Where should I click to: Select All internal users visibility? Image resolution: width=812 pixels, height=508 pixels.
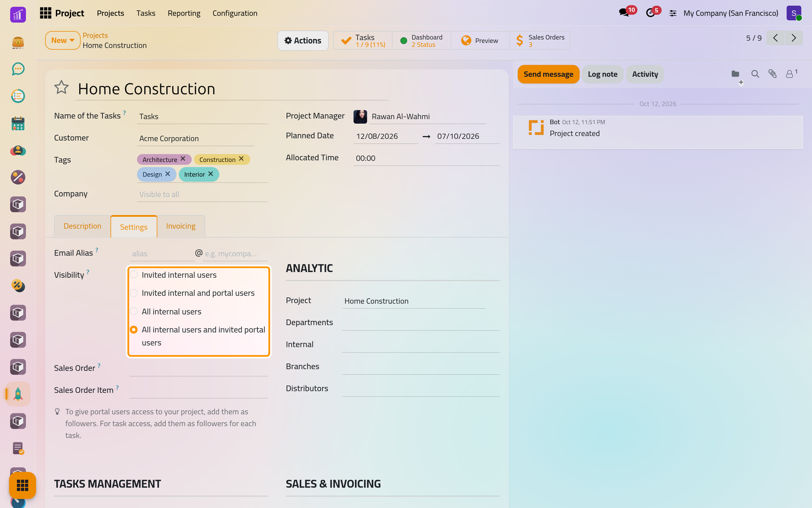[134, 311]
